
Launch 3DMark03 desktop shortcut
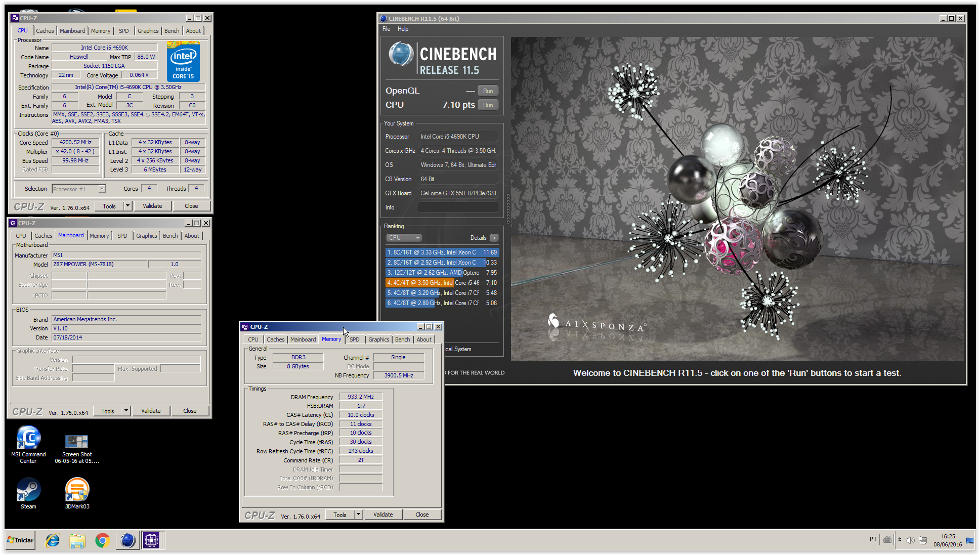pyautogui.click(x=77, y=493)
